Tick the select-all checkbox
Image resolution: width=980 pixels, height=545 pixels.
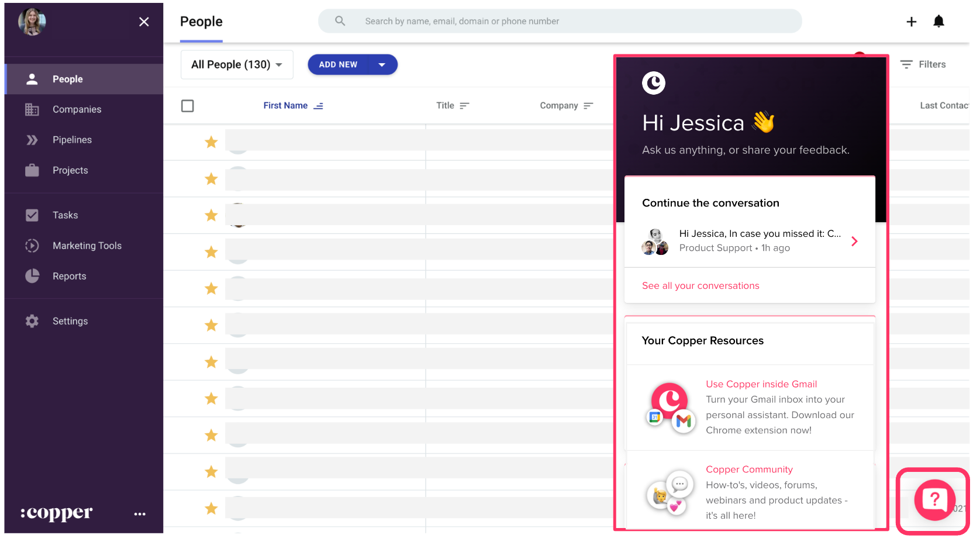(188, 106)
